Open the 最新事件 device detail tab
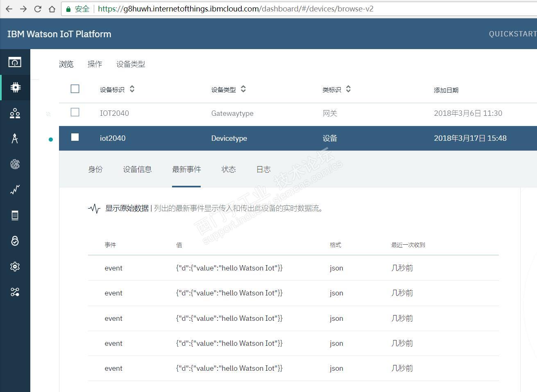537x392 pixels. coord(186,169)
